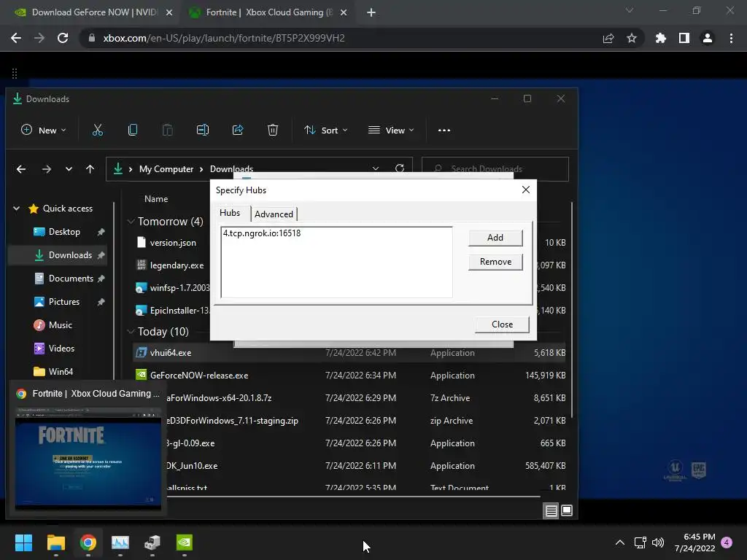This screenshot has height=560, width=747.
Task: Click the Name column header
Action: pos(156,199)
